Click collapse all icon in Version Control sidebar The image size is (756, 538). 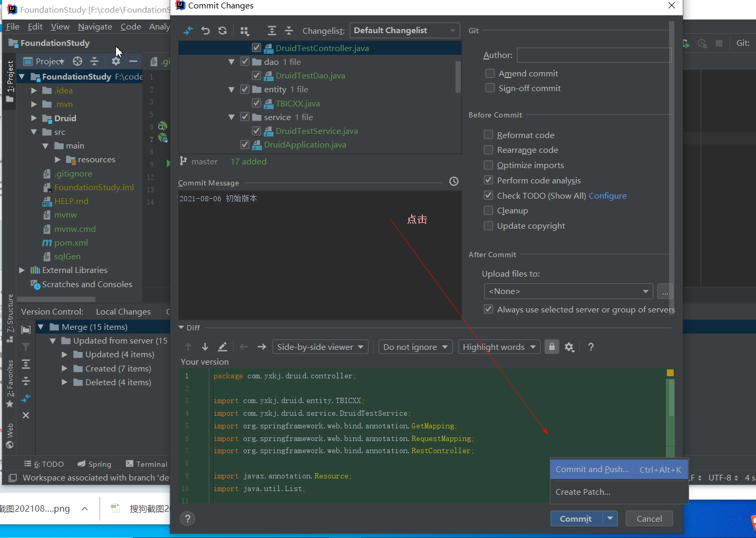pos(26,381)
